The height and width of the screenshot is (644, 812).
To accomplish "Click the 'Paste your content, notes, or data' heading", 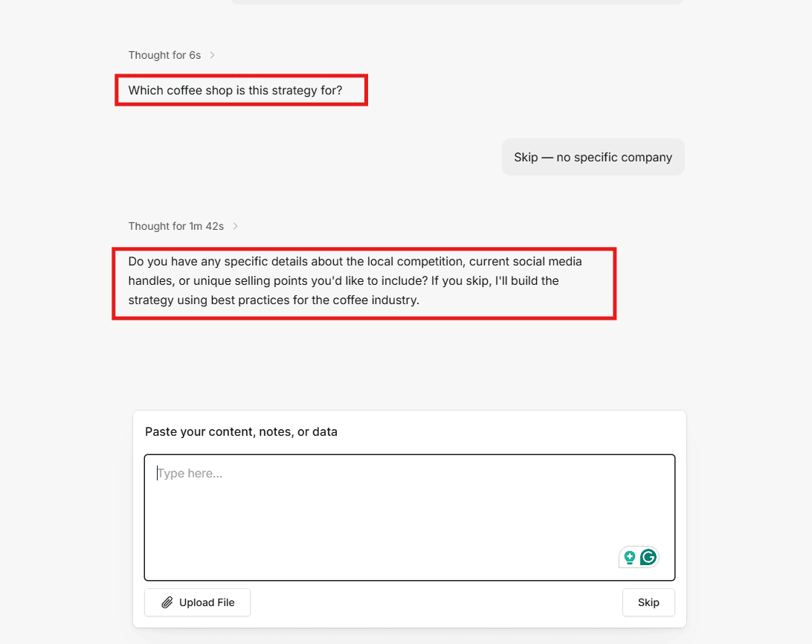I will (241, 431).
